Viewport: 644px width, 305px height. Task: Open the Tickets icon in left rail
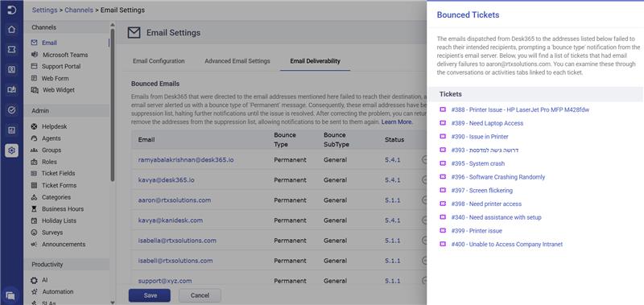point(11,50)
